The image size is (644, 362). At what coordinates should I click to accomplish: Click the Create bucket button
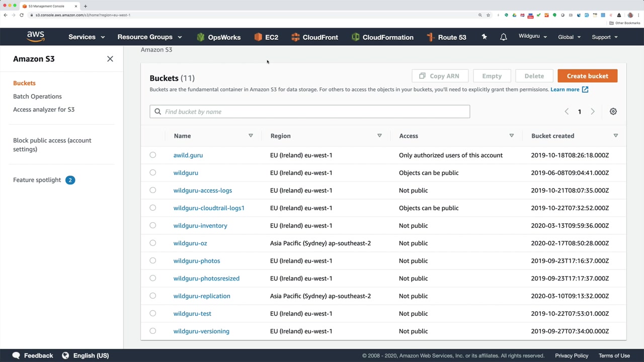click(x=587, y=76)
